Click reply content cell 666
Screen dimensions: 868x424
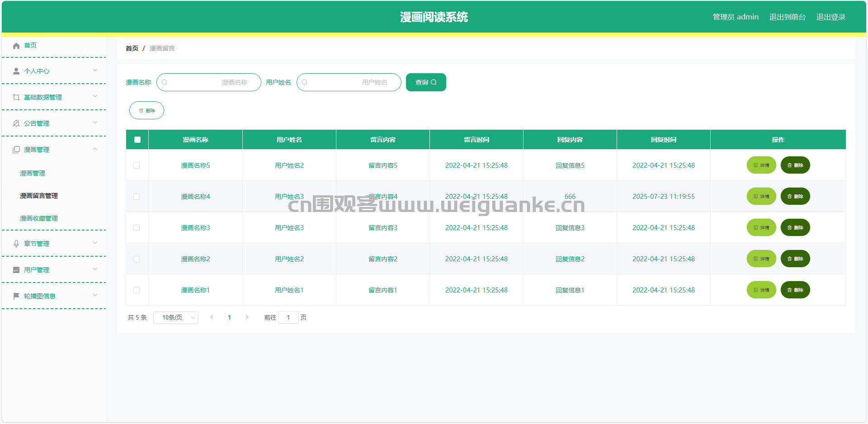pyautogui.click(x=570, y=197)
